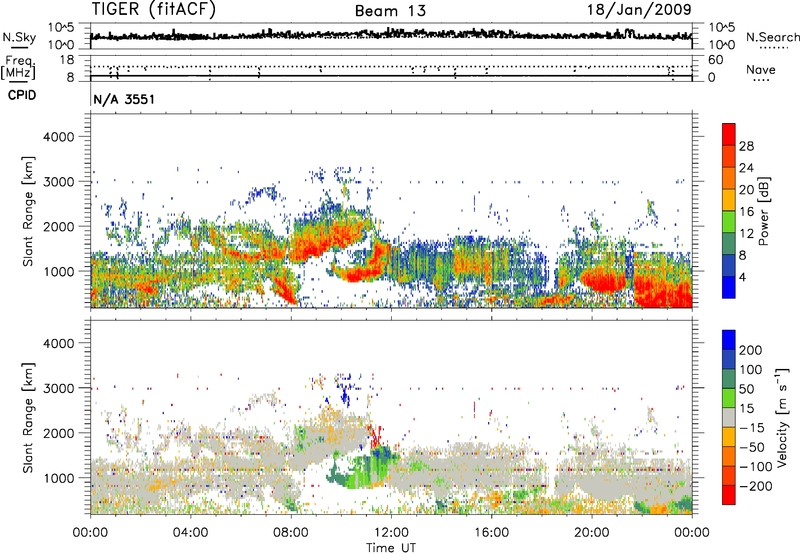Click the "2000" tick of the power panel
The width and height of the screenshot is (800, 554).
(x=58, y=226)
